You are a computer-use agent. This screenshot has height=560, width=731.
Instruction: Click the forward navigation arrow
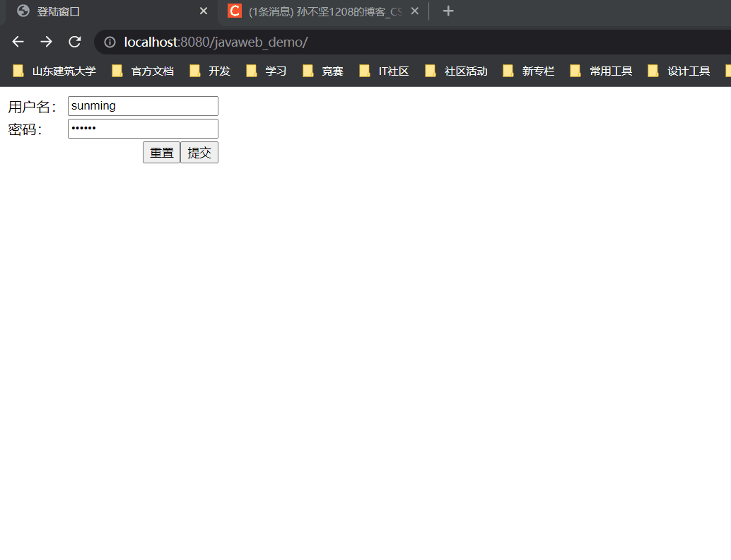point(46,42)
